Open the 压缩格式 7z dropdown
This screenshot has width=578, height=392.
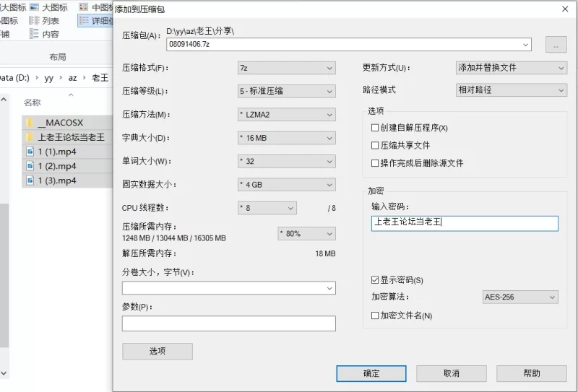tap(286, 68)
